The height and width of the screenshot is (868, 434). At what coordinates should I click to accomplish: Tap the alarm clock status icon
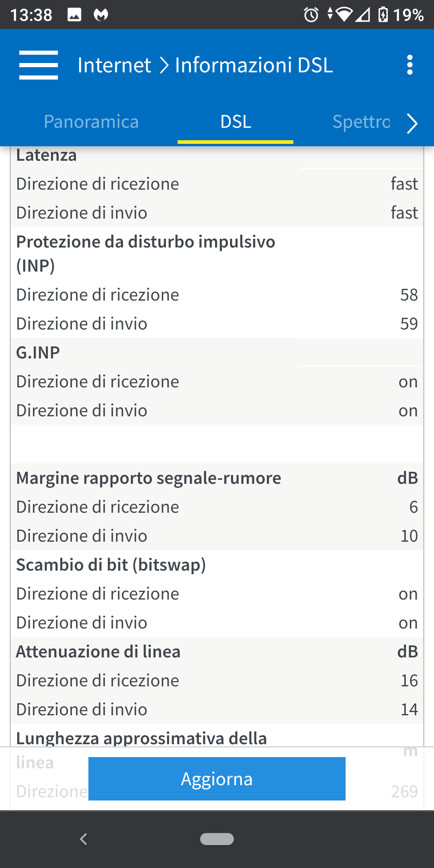pyautogui.click(x=311, y=15)
